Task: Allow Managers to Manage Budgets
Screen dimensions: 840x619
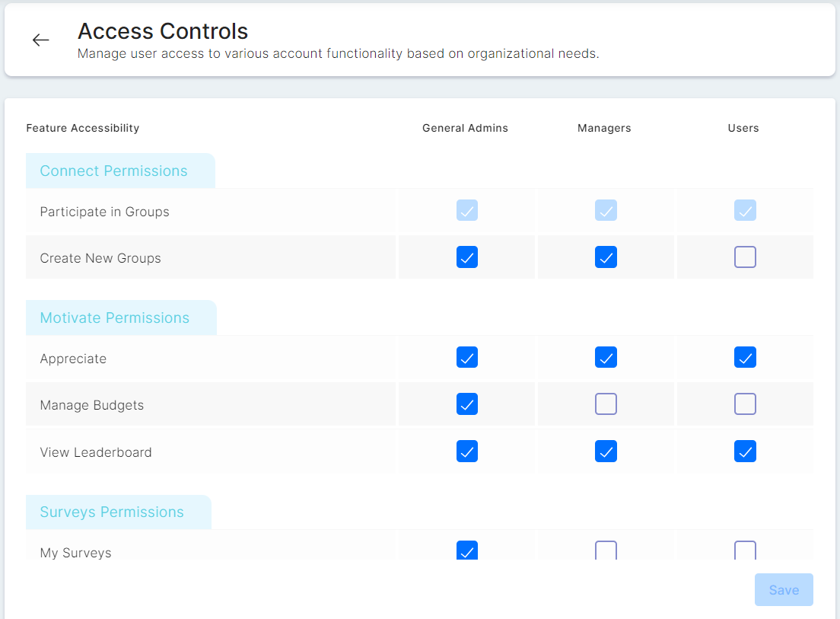Action: tap(606, 404)
